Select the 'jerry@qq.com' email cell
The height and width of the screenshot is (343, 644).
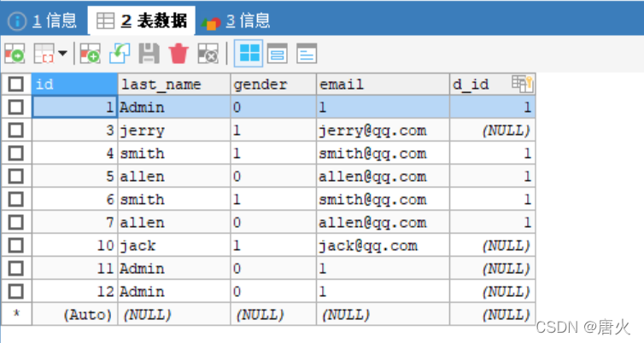click(383, 131)
